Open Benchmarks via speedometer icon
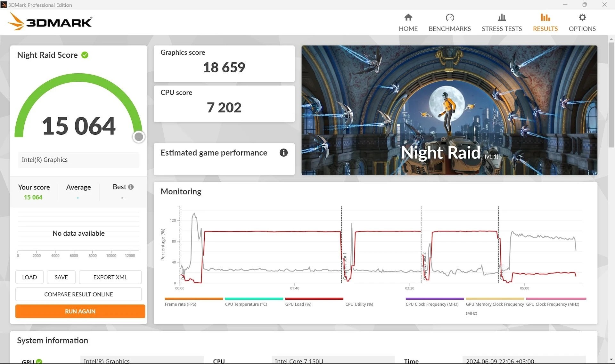 tap(450, 17)
